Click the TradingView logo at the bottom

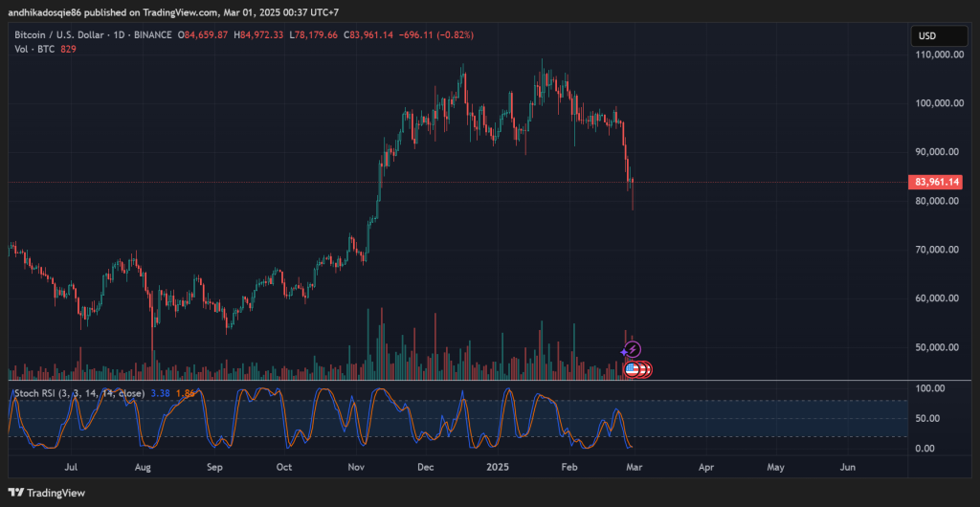coord(47,493)
